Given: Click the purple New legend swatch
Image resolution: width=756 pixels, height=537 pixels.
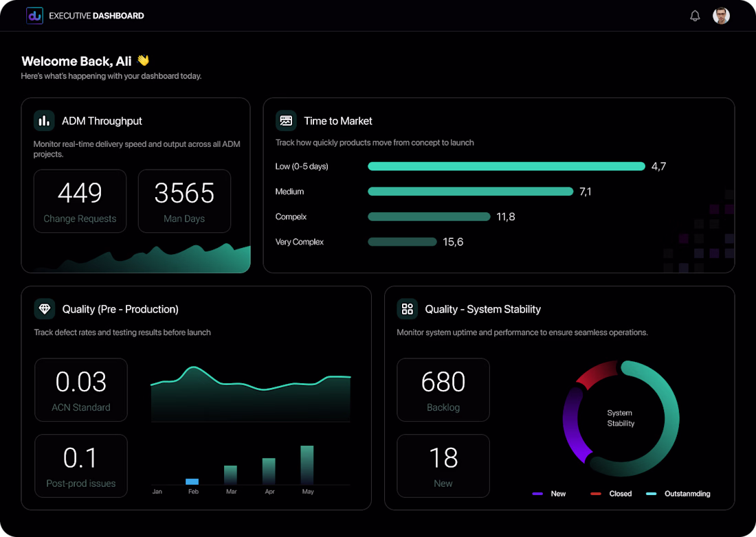Looking at the screenshot, I should coord(537,494).
